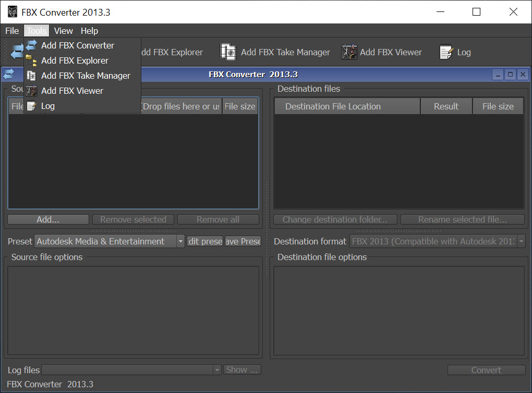The image size is (532, 393).
Task: Click Log toolbar notepad icon
Action: [446, 52]
